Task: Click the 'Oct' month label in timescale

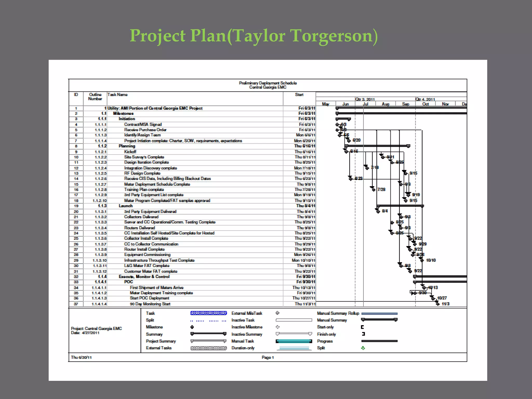Action: 425,104
